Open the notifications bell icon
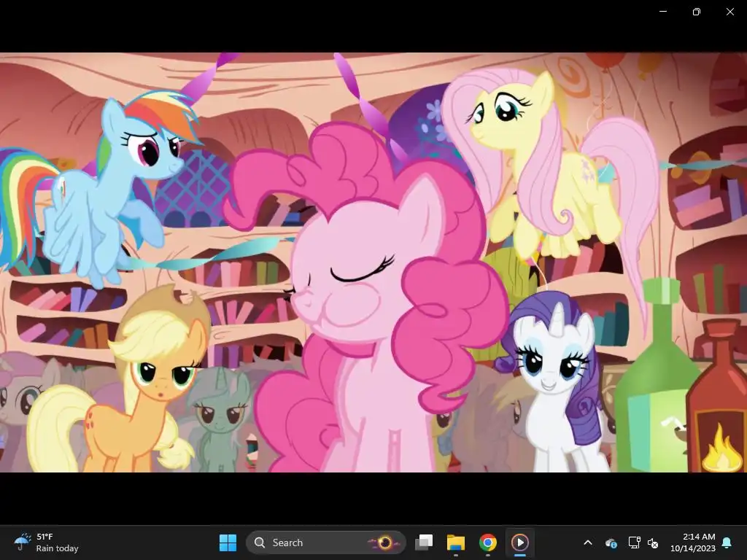Viewport: 747px width, 560px height. point(727,542)
